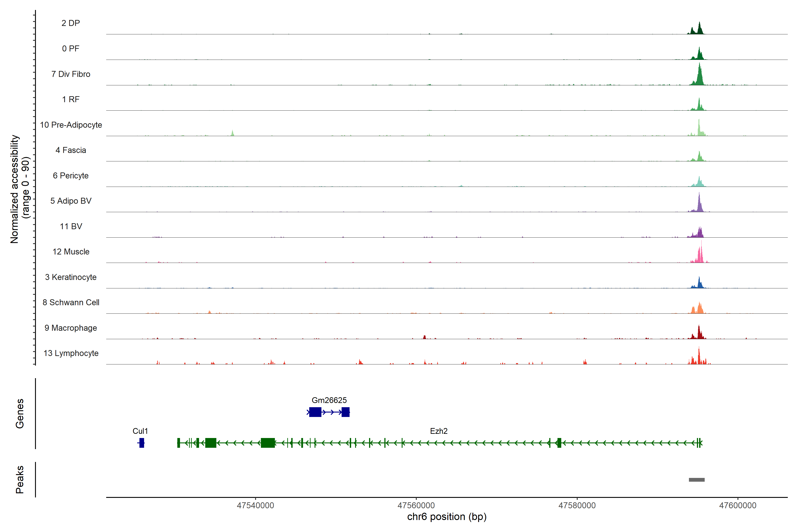Viewport: 798px width, 532px height.
Task: Click the Genes panel label
Action: (20, 413)
